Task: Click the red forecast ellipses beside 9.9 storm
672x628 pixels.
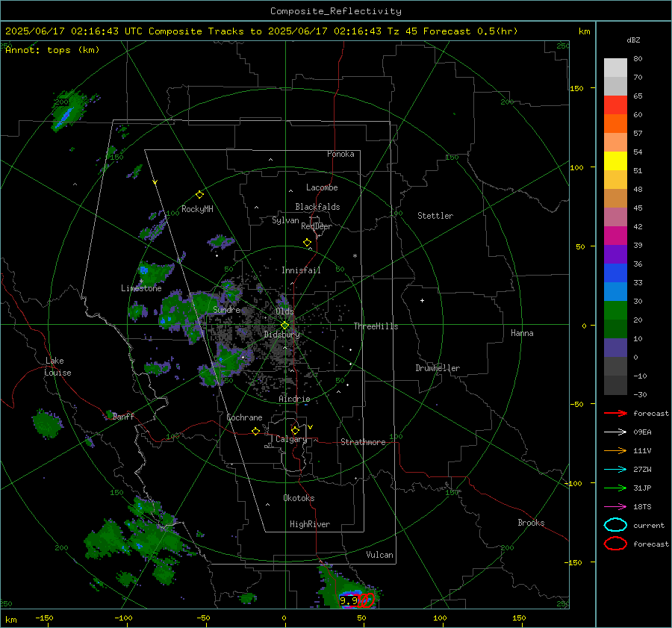Action: (x=366, y=600)
